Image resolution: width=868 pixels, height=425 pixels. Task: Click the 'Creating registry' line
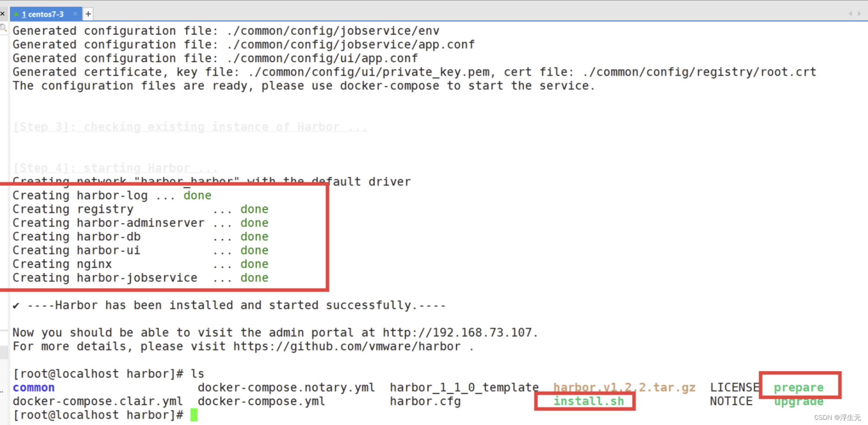tap(141, 209)
